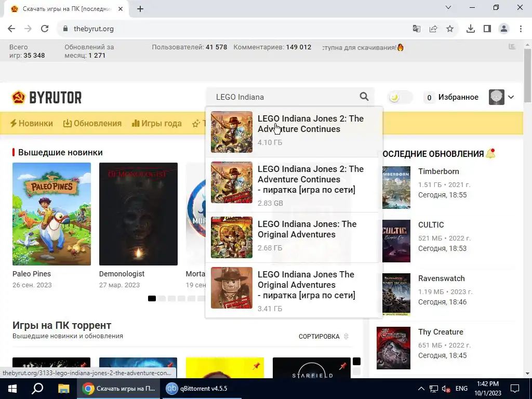Open the Chrome three-dot menu
The height and width of the screenshot is (399, 532).
tap(521, 29)
